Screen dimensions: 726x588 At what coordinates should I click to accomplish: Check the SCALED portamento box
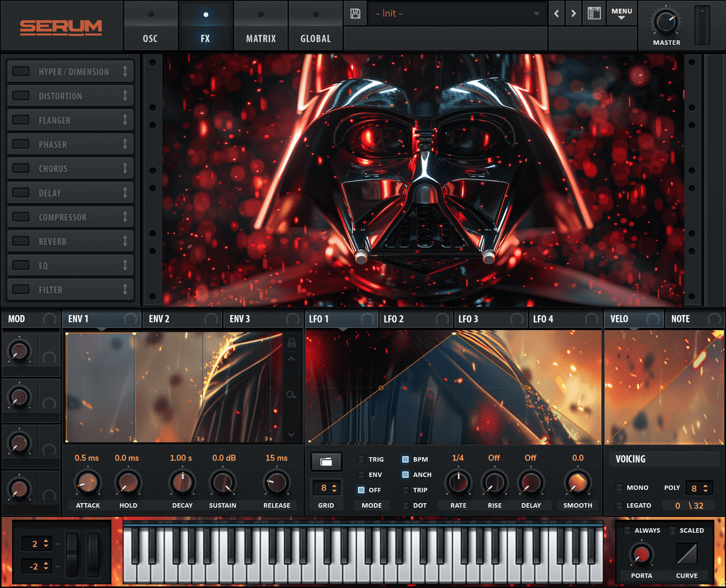pyautogui.click(x=672, y=530)
